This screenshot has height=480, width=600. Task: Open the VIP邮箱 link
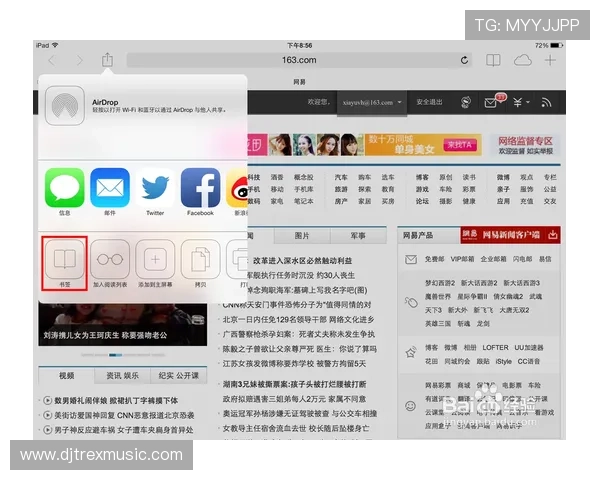point(462,260)
